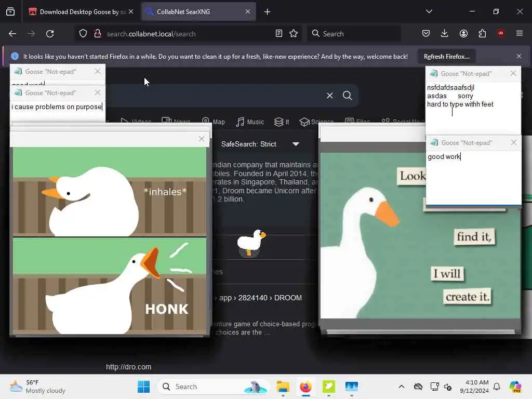Open the Windows Start menu
532x399 pixels.
143,387
